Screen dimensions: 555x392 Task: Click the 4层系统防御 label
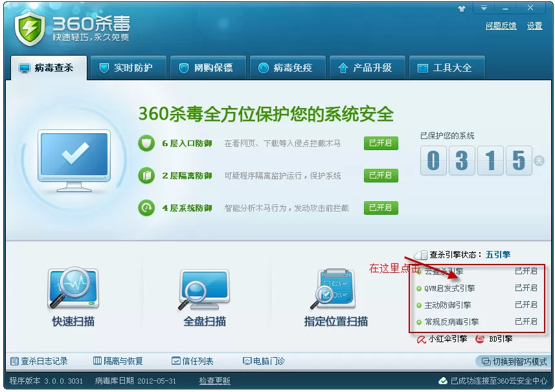(187, 208)
